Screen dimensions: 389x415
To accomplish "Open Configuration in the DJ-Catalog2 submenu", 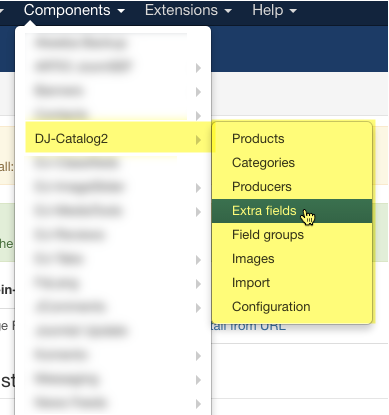I will coord(292,307).
